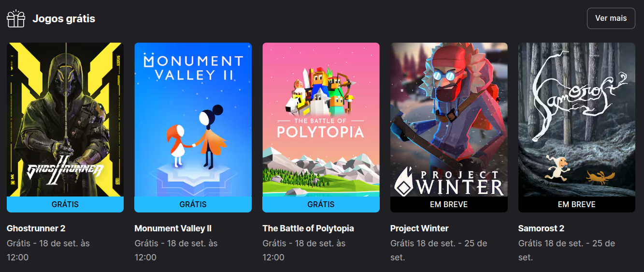Open the Ghostrunner 2 title link
The image size is (644, 272).
pyautogui.click(x=36, y=228)
